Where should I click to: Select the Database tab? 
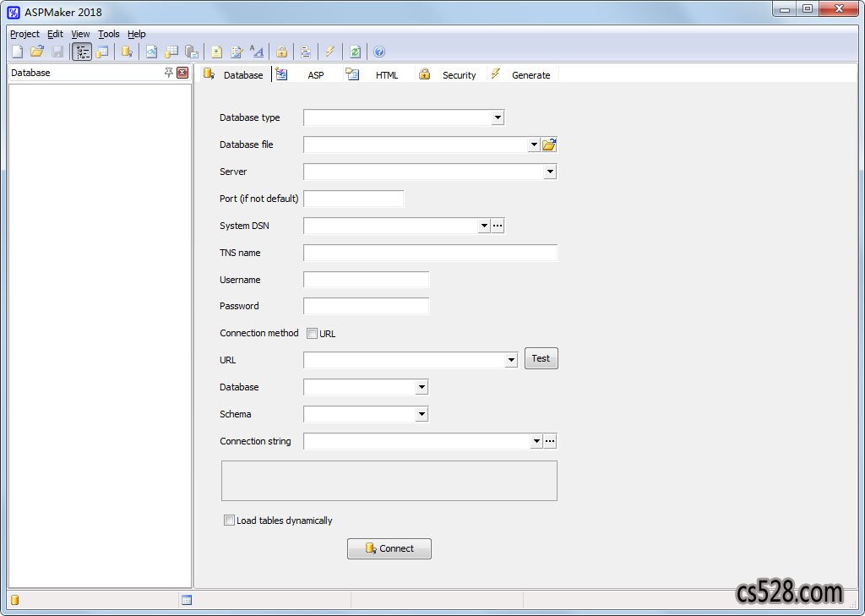235,75
